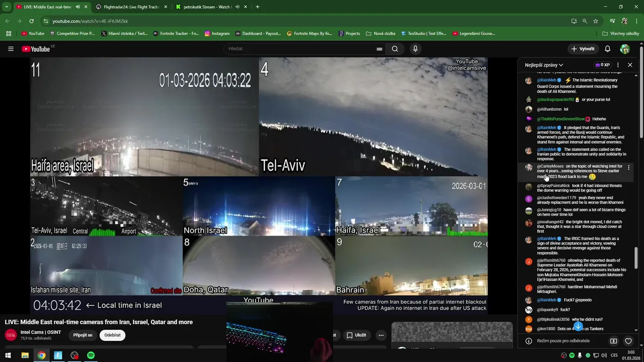This screenshot has height=362, width=644.
Task: Open Windows Start menu
Action: point(8,355)
